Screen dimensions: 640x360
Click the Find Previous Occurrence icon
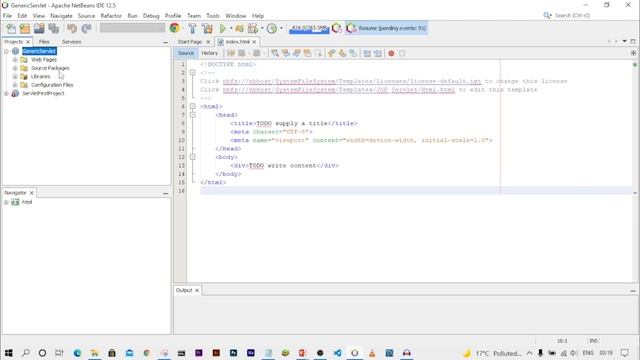pos(286,53)
